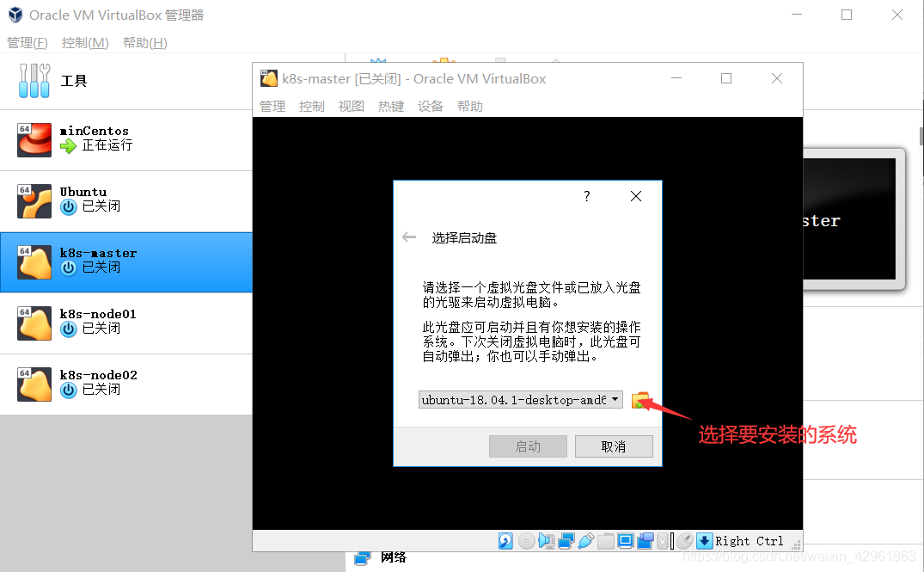The image size is (924, 572).
Task: Open the 视图 menu in the k8s-master window
Action: [x=352, y=106]
